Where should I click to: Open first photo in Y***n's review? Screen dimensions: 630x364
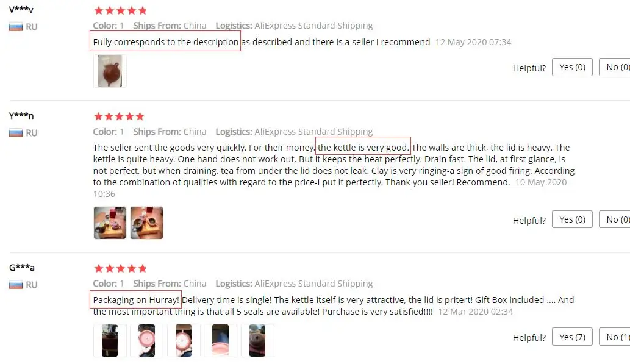(x=110, y=223)
